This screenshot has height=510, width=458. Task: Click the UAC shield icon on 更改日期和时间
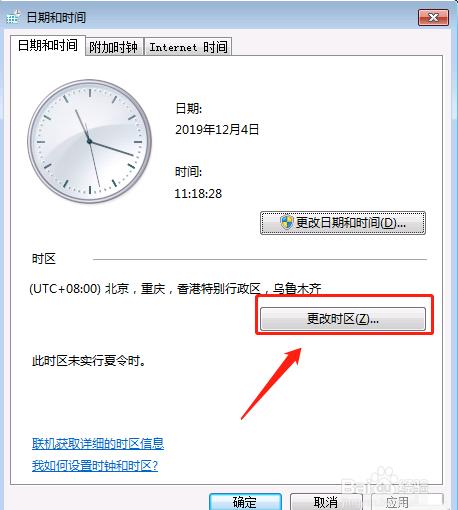286,223
